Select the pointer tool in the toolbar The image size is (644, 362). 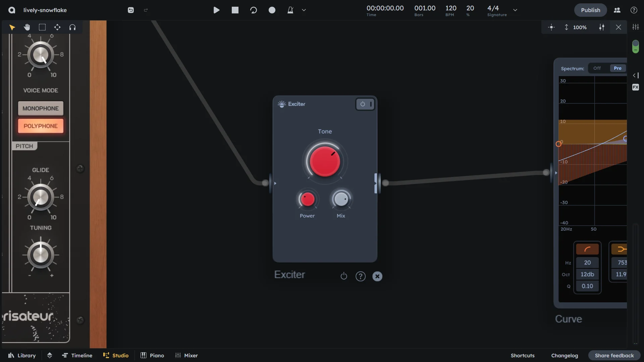12,27
